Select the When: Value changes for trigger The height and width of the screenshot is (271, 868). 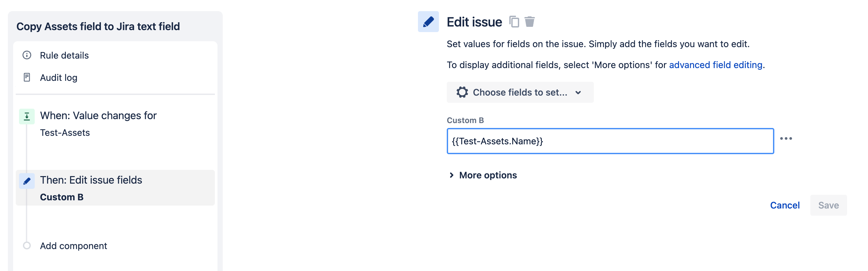[x=98, y=116]
